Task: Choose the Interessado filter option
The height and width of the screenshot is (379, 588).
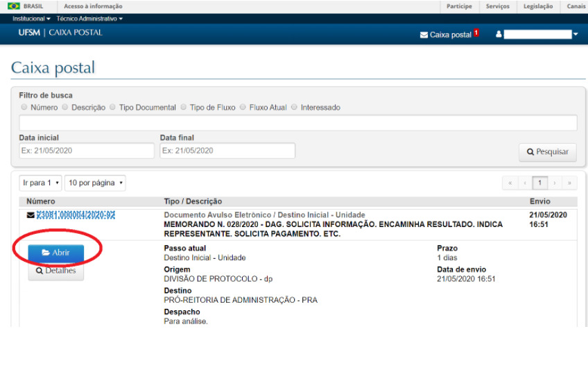Action: pyautogui.click(x=294, y=108)
